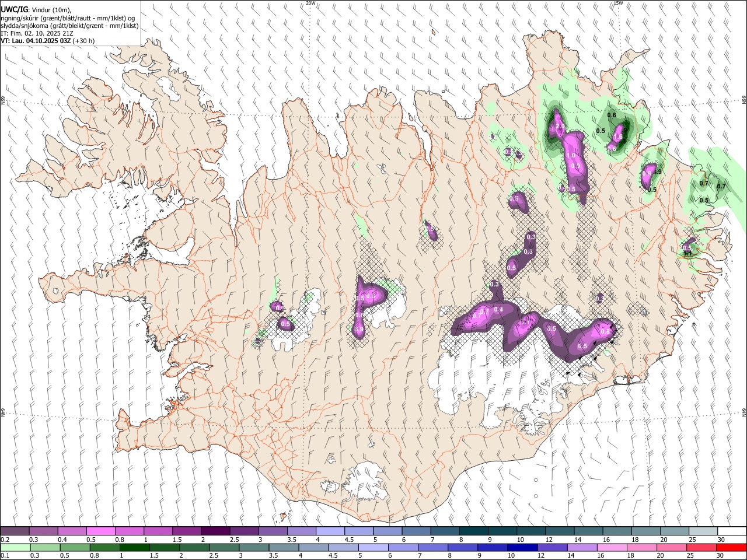
Task: Pick the palest green lower-scale swatch labeled 0.1
Action: (15, 547)
